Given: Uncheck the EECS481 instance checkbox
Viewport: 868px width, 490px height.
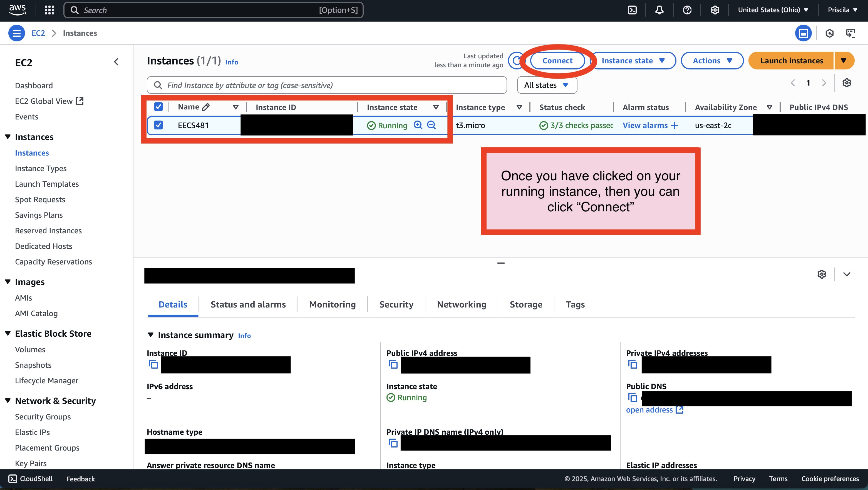Looking at the screenshot, I should 158,125.
